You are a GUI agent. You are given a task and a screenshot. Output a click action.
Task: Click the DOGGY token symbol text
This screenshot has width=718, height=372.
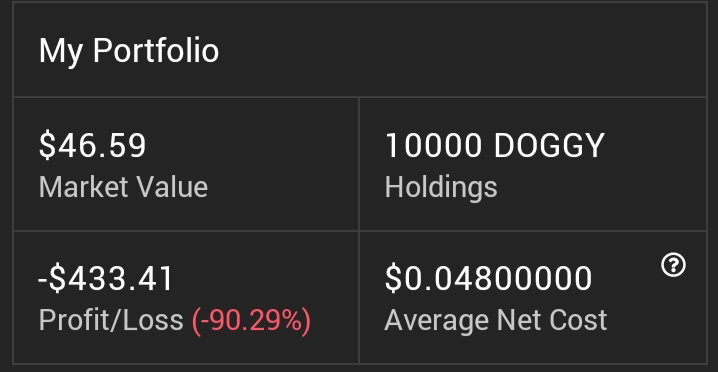pos(549,146)
